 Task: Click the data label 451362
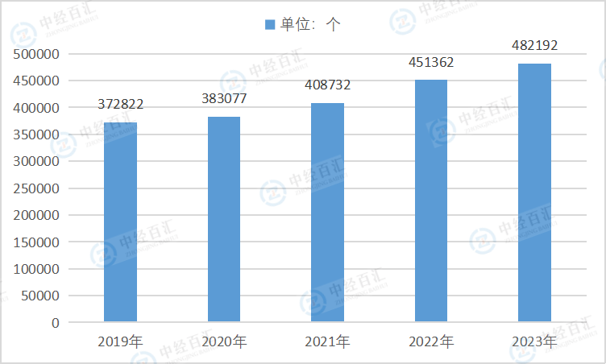[x=431, y=62]
